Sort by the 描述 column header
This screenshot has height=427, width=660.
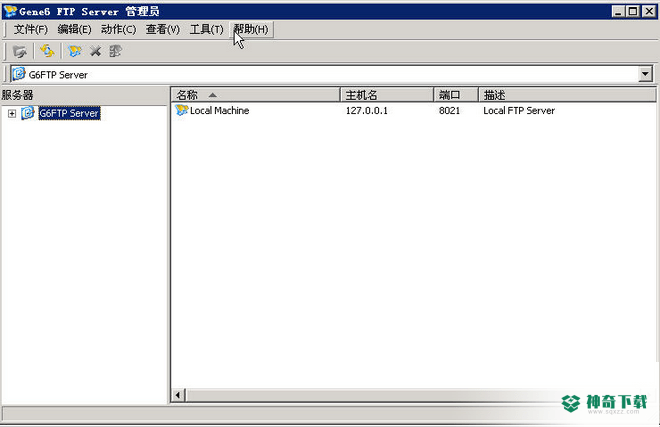coord(567,95)
